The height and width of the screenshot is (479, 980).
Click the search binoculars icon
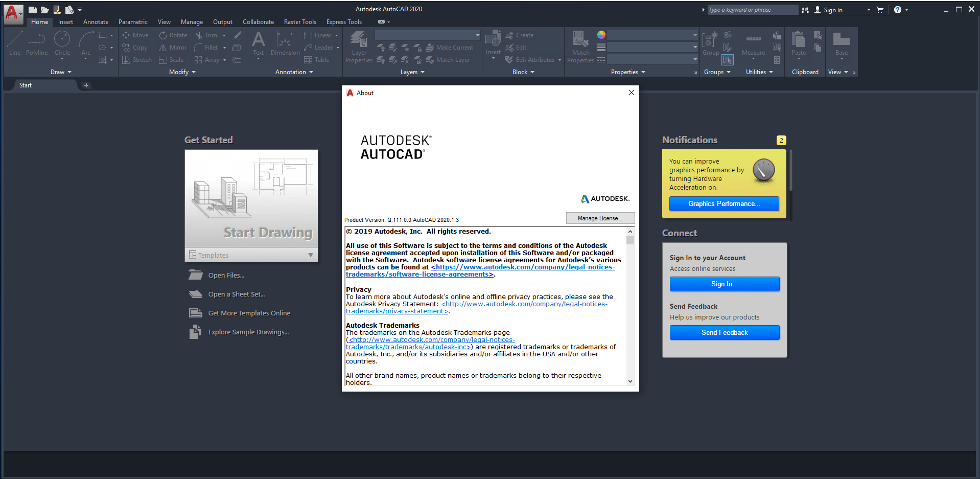coord(805,10)
